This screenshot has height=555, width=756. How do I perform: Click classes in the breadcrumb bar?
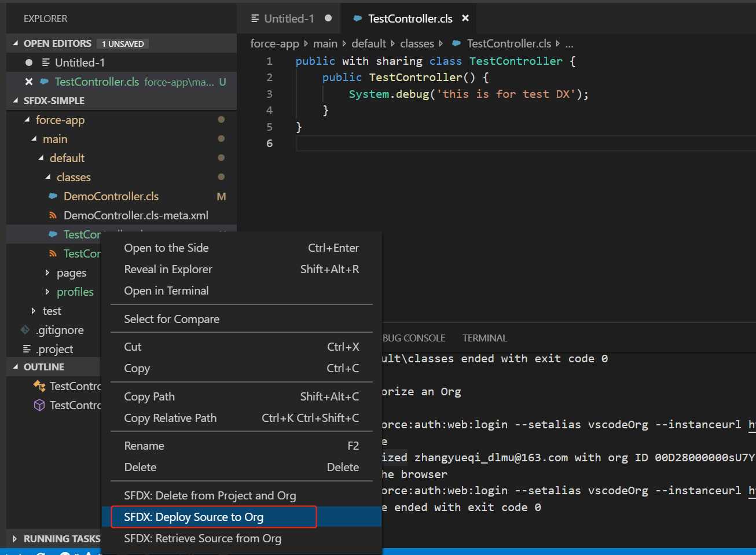pos(417,43)
